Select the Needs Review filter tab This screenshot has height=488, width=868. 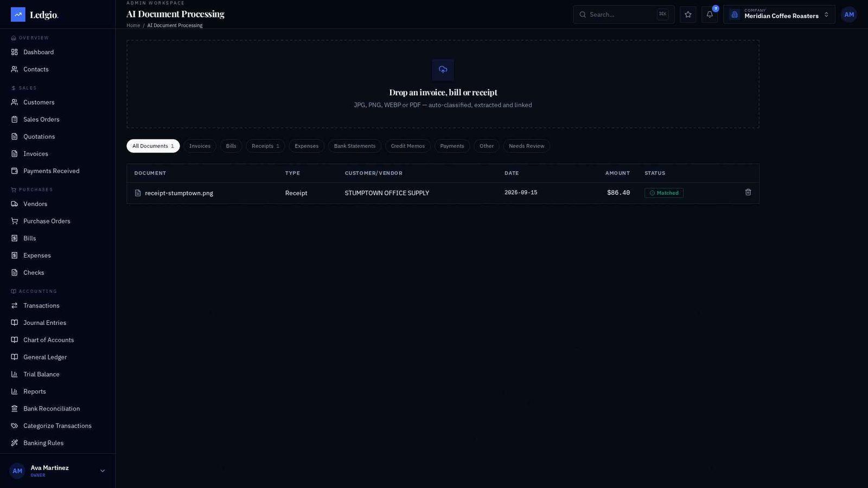click(x=526, y=146)
